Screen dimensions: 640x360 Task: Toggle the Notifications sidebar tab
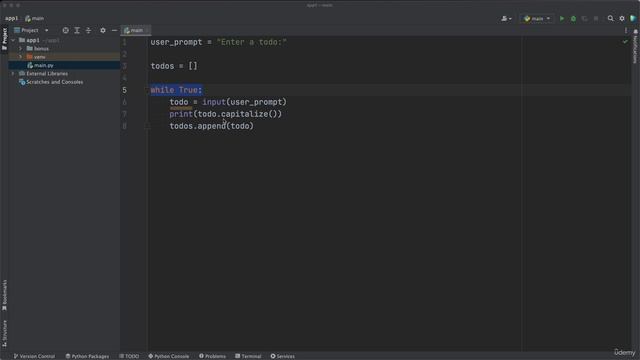(635, 46)
